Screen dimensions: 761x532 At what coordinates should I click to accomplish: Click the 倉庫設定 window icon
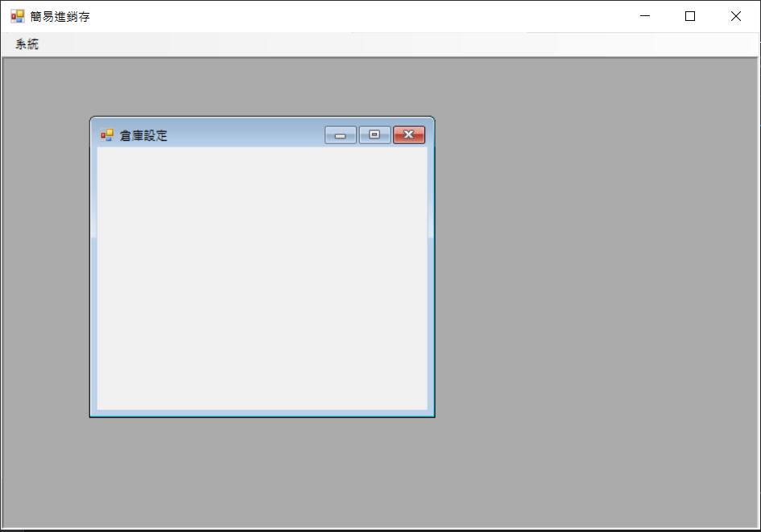pos(107,135)
